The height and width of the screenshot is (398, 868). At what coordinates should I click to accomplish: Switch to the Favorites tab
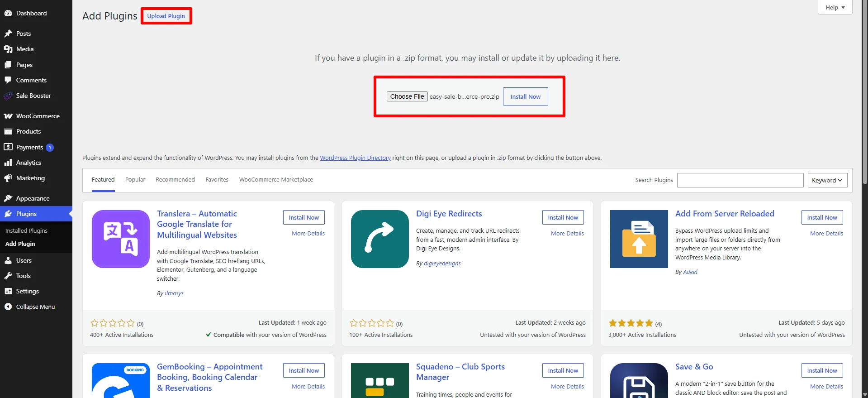pos(217,180)
